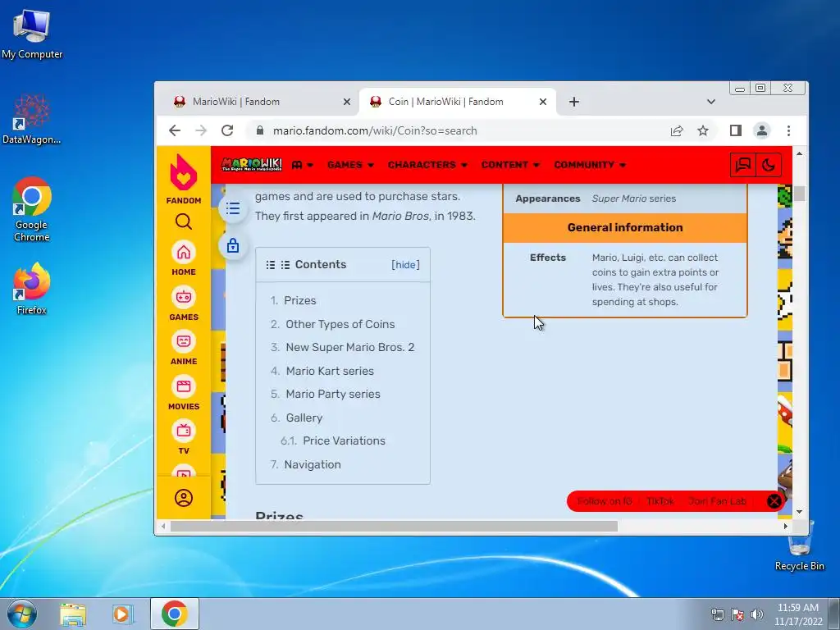Jump to Other Types of Coins
The height and width of the screenshot is (630, 840).
(x=340, y=324)
